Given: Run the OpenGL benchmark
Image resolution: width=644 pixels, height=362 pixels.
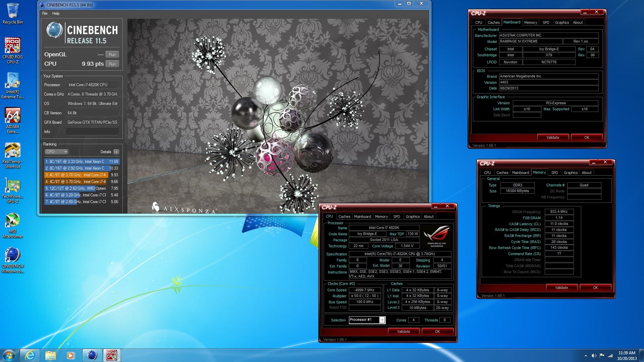Looking at the screenshot, I should click(112, 55).
